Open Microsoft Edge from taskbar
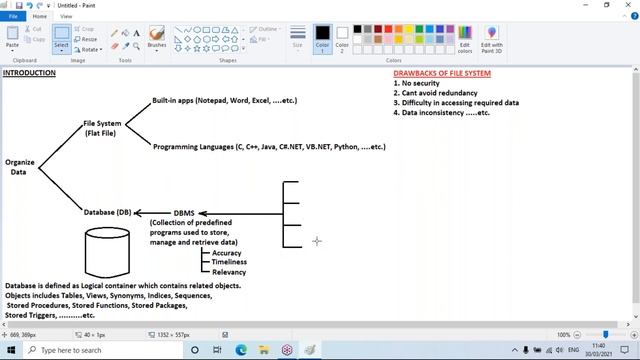The height and width of the screenshot is (360, 640). pos(241,350)
